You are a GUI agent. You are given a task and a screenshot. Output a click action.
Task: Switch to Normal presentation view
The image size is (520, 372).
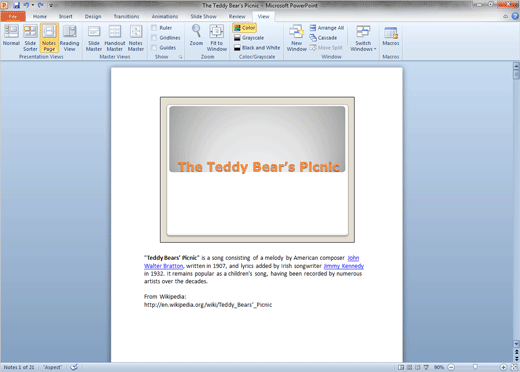pos(11,37)
